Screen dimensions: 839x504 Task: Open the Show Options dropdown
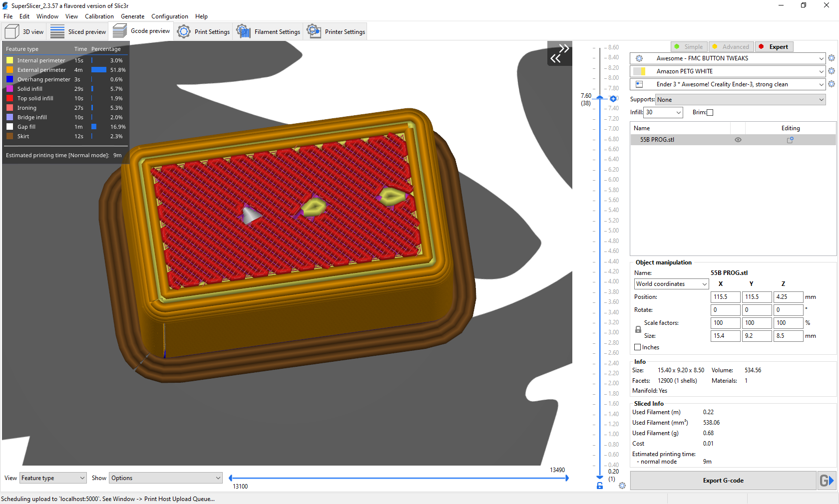point(166,478)
